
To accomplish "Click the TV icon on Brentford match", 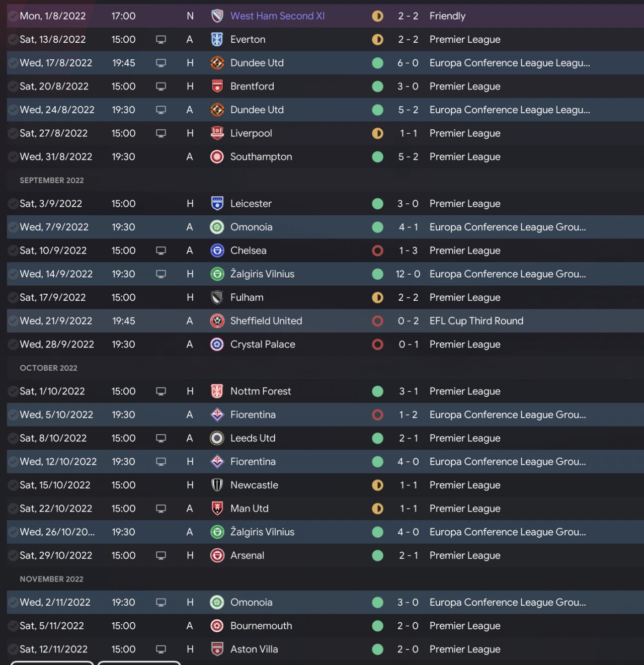I will tap(161, 87).
